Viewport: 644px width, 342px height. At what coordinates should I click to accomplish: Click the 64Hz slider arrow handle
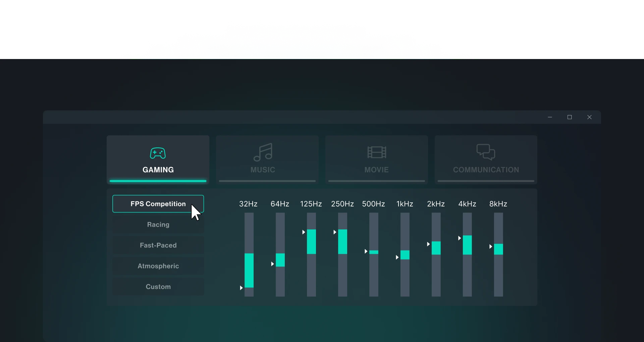coord(272,264)
